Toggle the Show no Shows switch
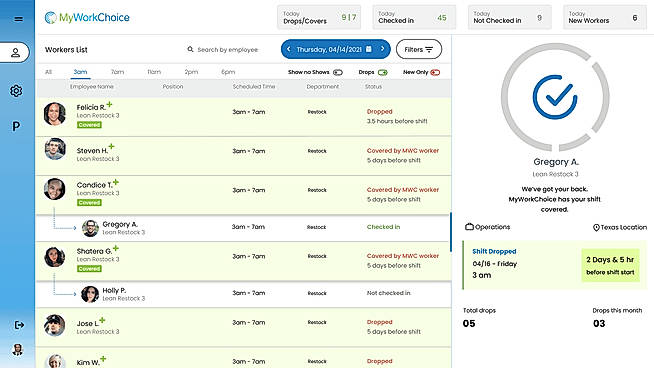 338,72
